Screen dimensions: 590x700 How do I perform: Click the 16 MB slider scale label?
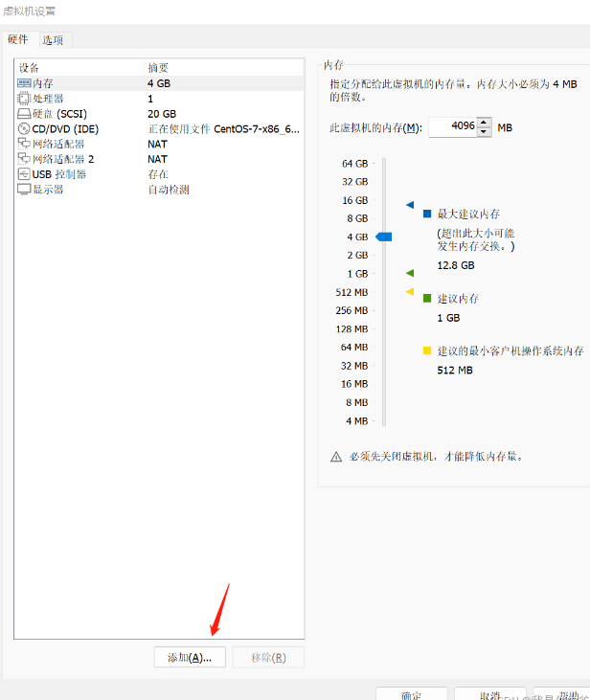click(x=354, y=384)
